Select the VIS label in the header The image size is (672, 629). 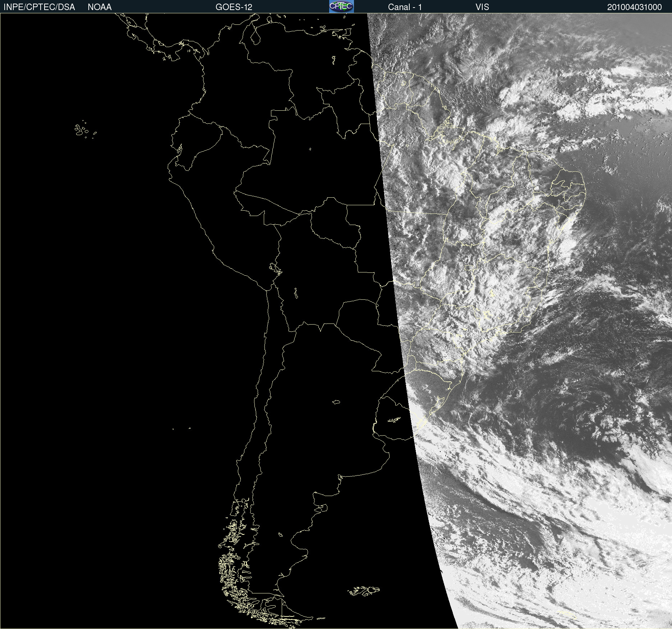(x=482, y=7)
